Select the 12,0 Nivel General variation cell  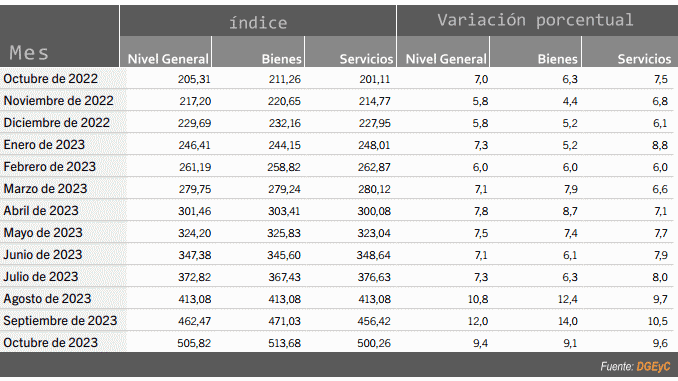(478, 321)
